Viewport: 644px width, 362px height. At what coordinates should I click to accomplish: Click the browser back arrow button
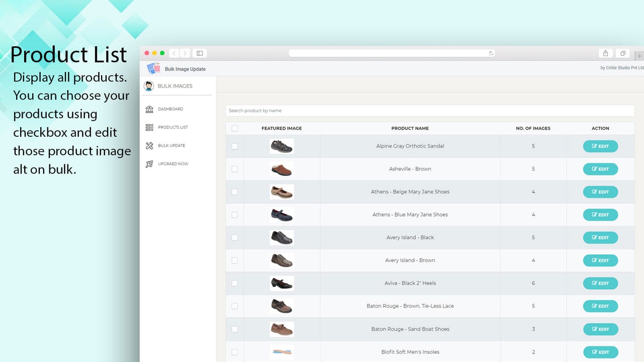[x=174, y=53]
